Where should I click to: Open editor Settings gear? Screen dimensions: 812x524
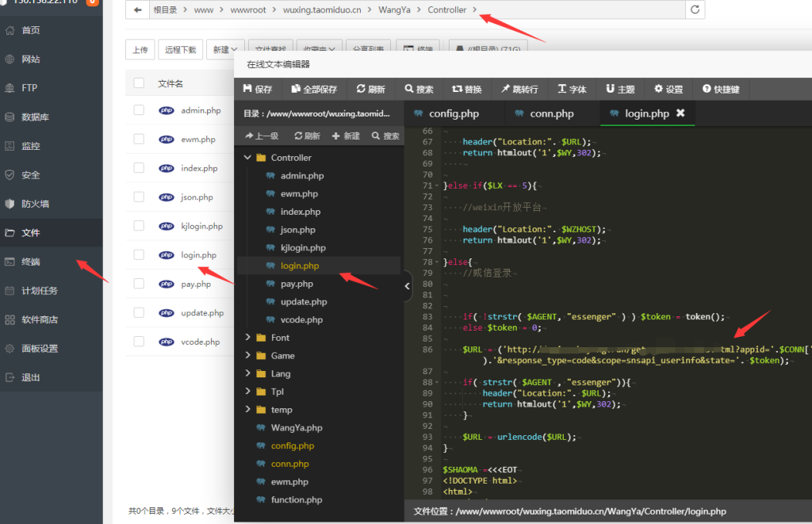coord(668,90)
